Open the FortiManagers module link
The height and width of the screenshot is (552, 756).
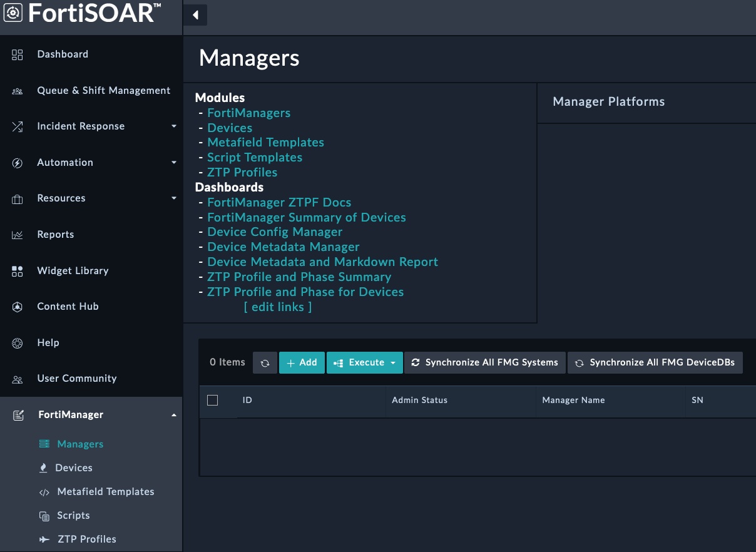249,113
